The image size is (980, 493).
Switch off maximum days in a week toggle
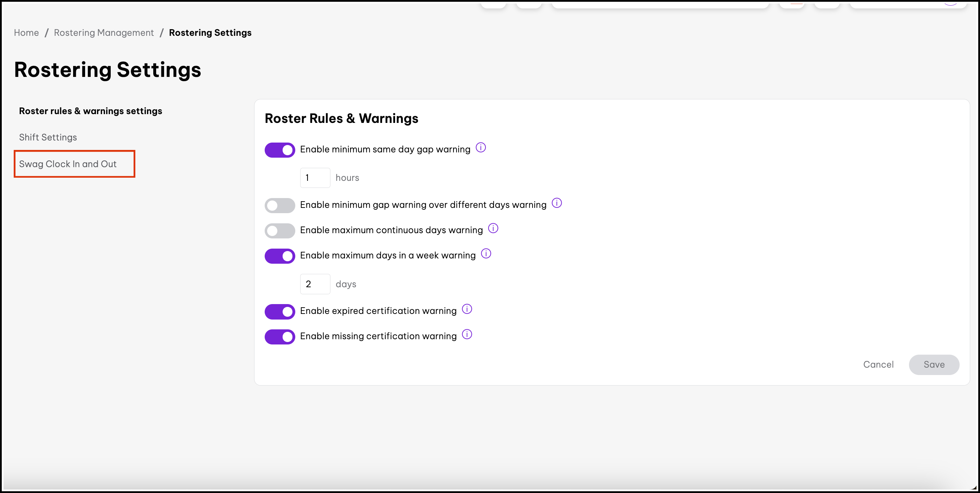pos(279,256)
